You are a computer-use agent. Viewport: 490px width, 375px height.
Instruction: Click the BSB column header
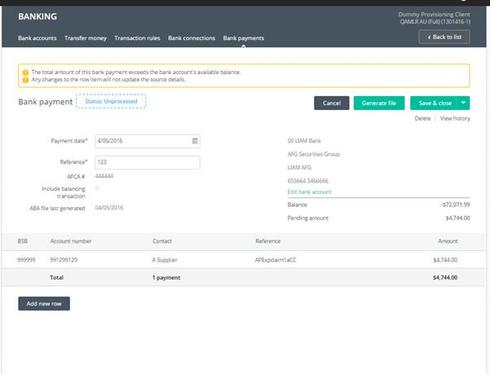pos(22,241)
